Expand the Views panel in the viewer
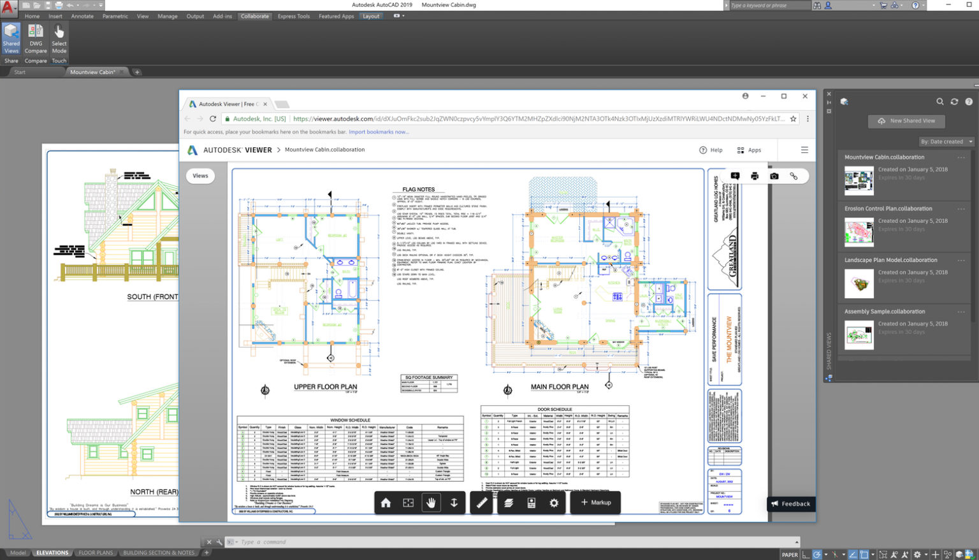 pos(200,176)
